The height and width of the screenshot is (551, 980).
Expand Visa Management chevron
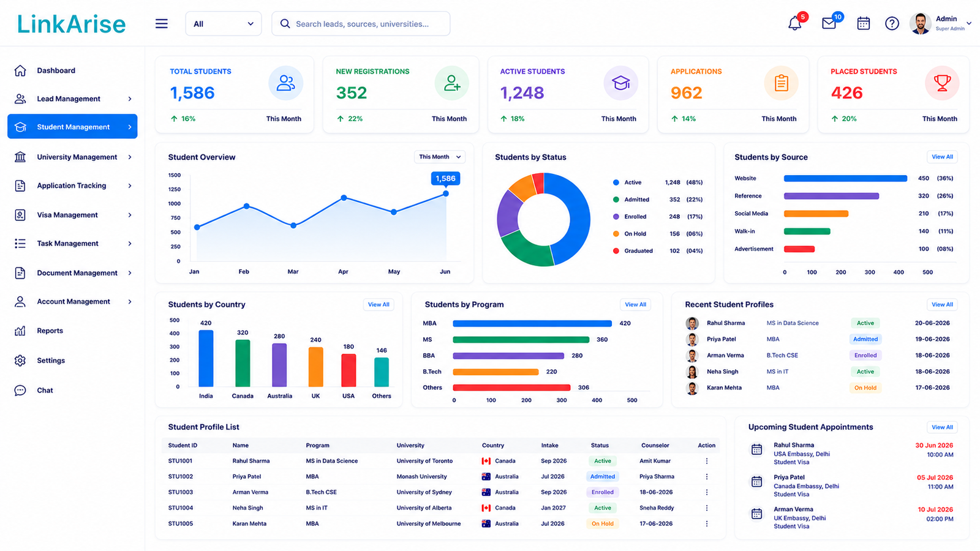(x=130, y=215)
